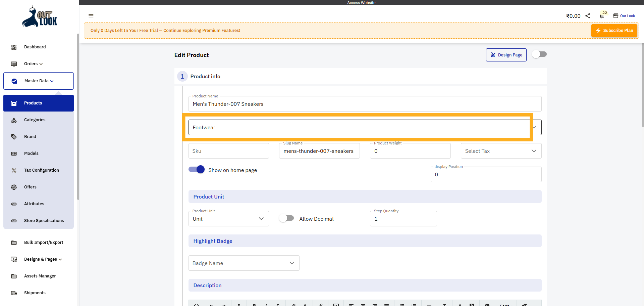
Task: Click the share icon in the header
Action: pos(588,16)
